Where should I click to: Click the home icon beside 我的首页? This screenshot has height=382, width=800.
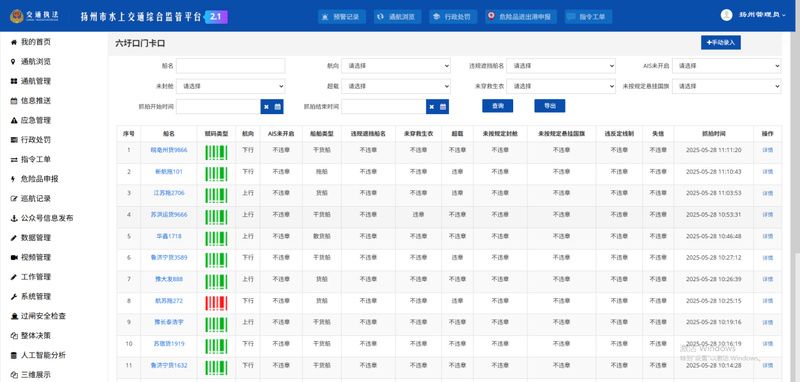coord(14,42)
